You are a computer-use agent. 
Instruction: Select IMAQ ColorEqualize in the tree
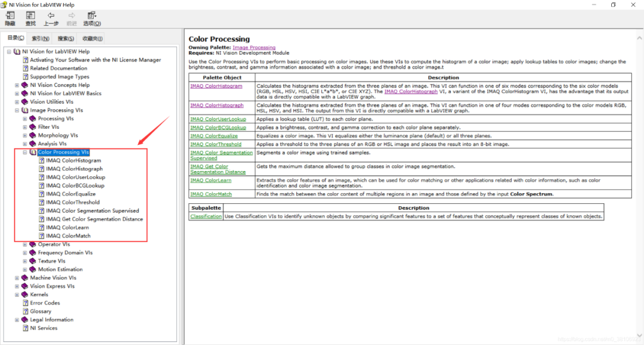[x=70, y=194]
